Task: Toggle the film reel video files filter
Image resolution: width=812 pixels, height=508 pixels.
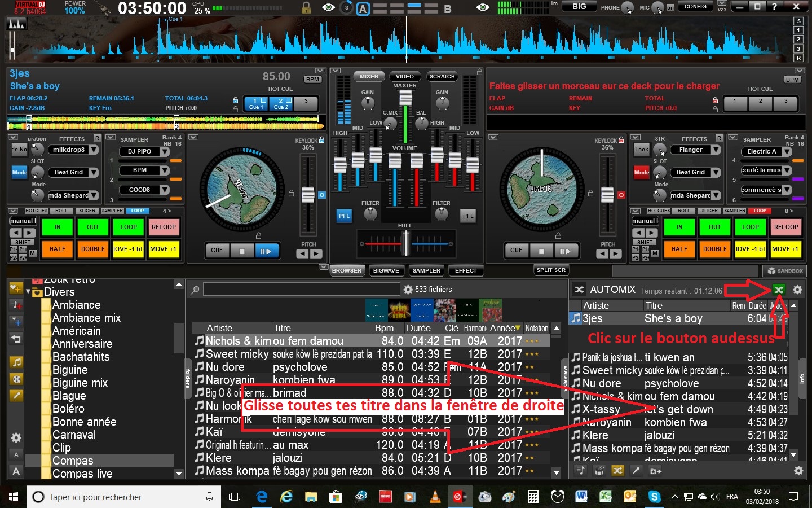Action: click(x=16, y=379)
